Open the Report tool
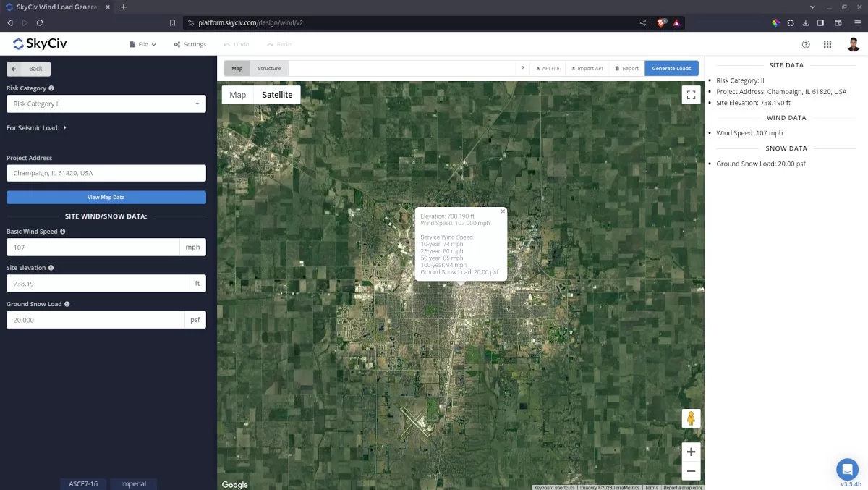 (x=626, y=67)
